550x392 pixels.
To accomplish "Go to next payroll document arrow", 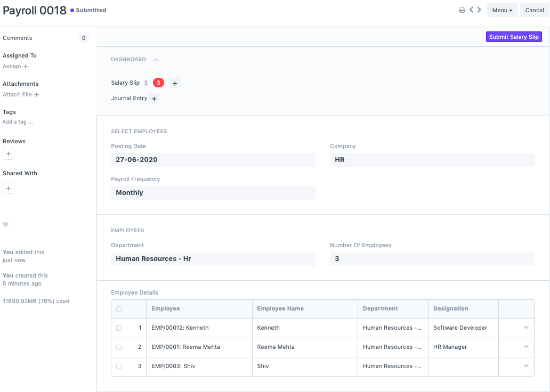I will click(x=479, y=10).
